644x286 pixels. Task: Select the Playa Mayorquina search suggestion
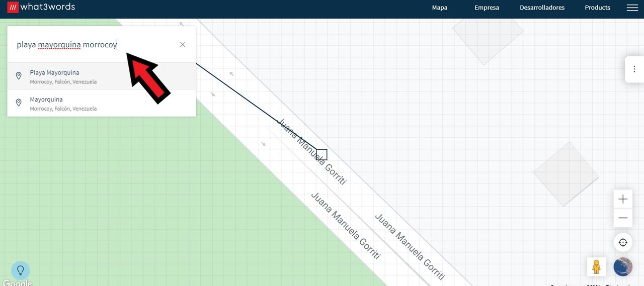click(102, 76)
